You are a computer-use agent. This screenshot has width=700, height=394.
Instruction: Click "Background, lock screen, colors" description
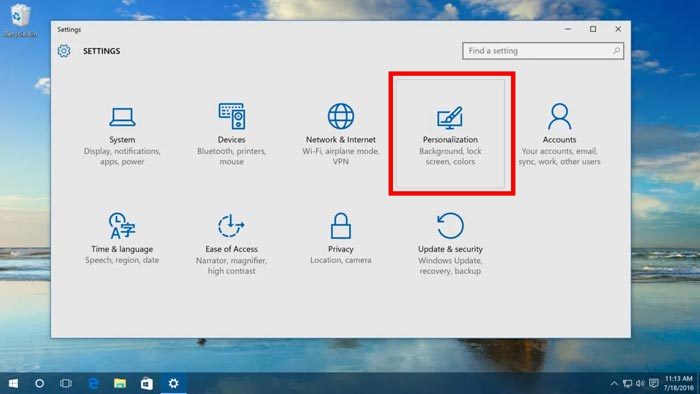click(450, 156)
